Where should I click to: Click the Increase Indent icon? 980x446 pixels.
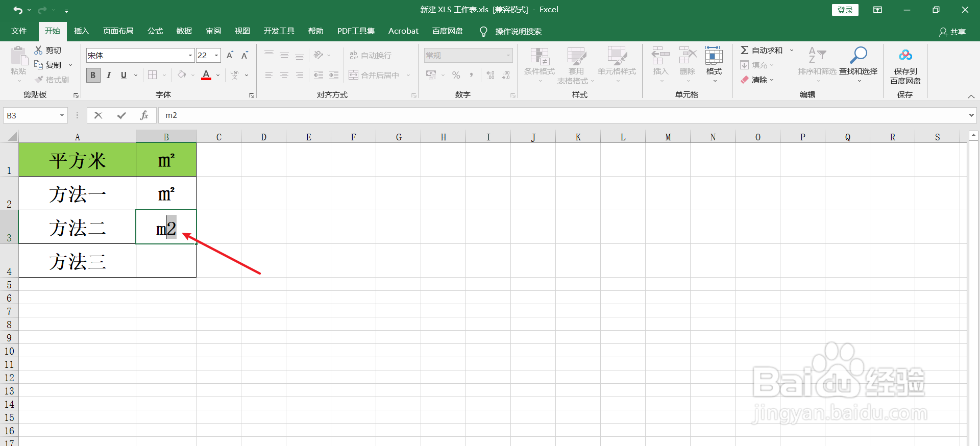click(334, 75)
